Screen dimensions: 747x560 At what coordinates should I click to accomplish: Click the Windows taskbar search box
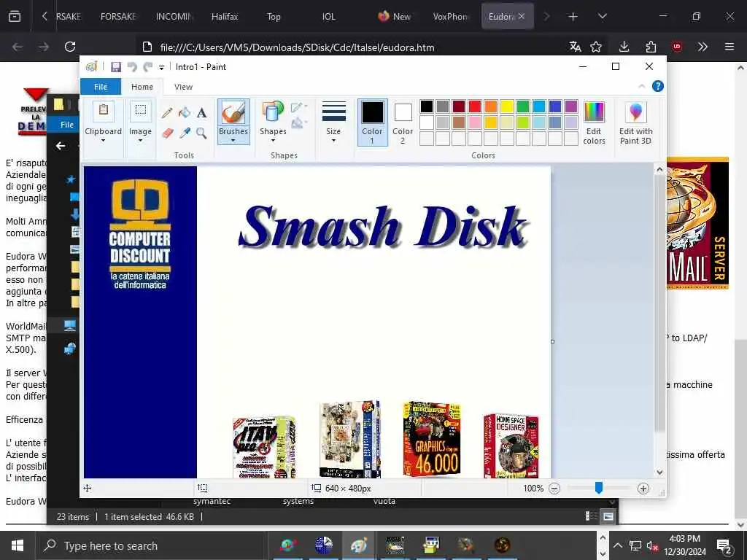pyautogui.click(x=150, y=545)
